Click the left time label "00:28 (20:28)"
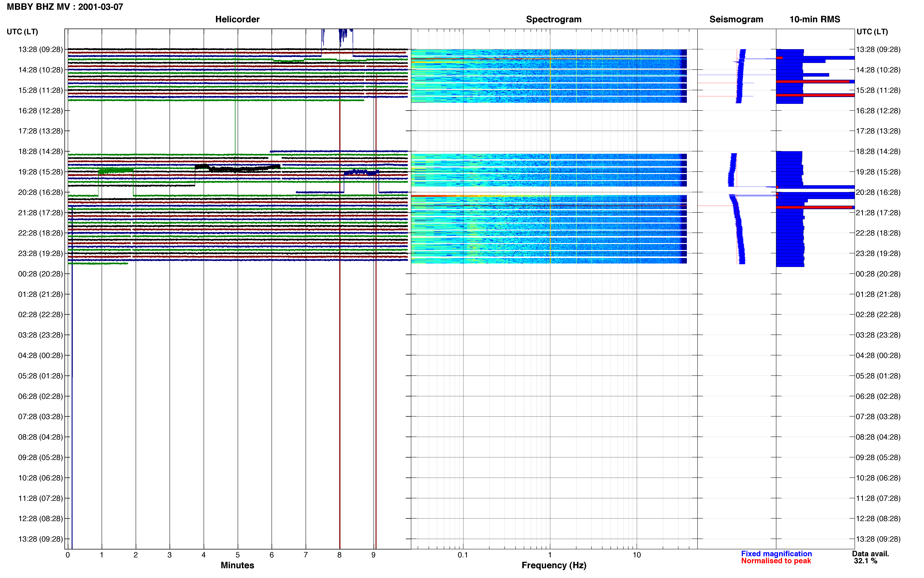 coord(41,274)
